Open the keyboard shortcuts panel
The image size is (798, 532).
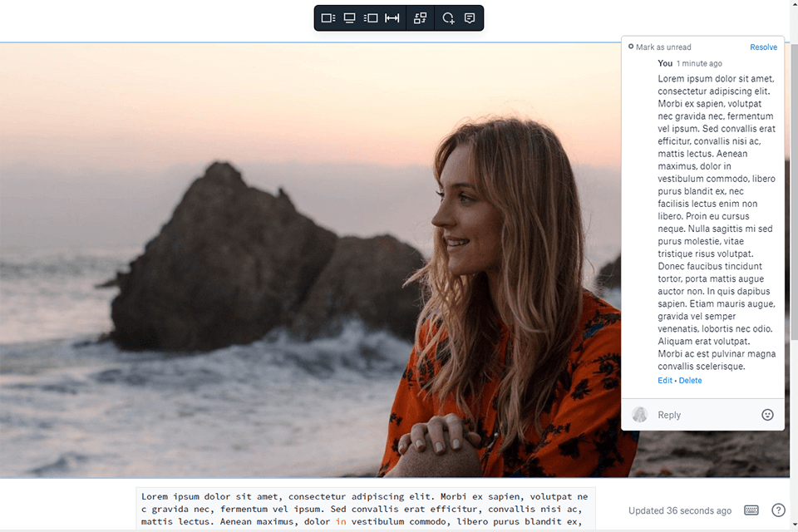click(x=751, y=510)
